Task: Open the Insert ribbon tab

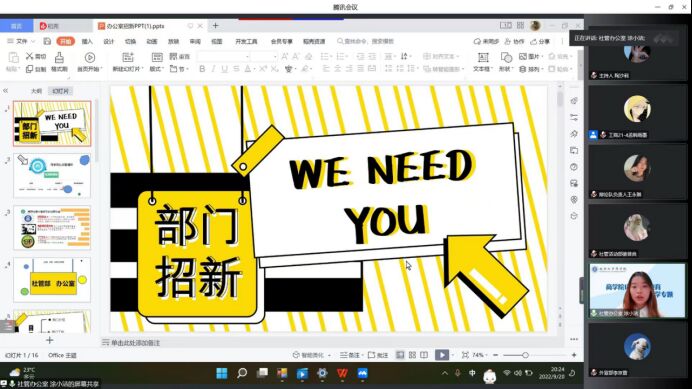Action: (x=87, y=41)
